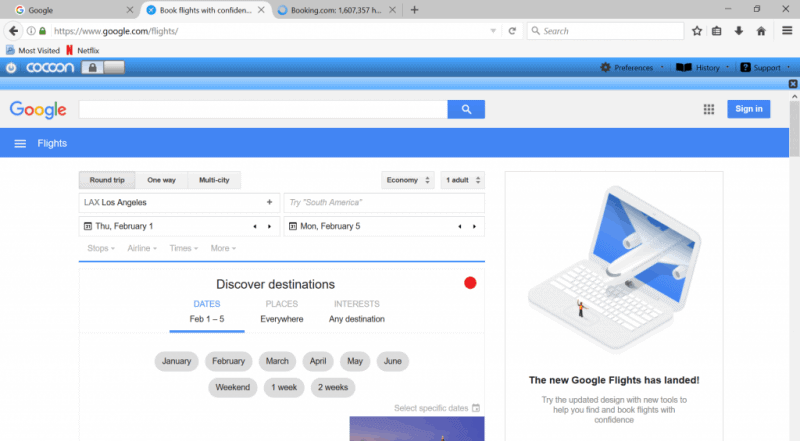Click the Sign in button
800x441 pixels.
(x=749, y=109)
